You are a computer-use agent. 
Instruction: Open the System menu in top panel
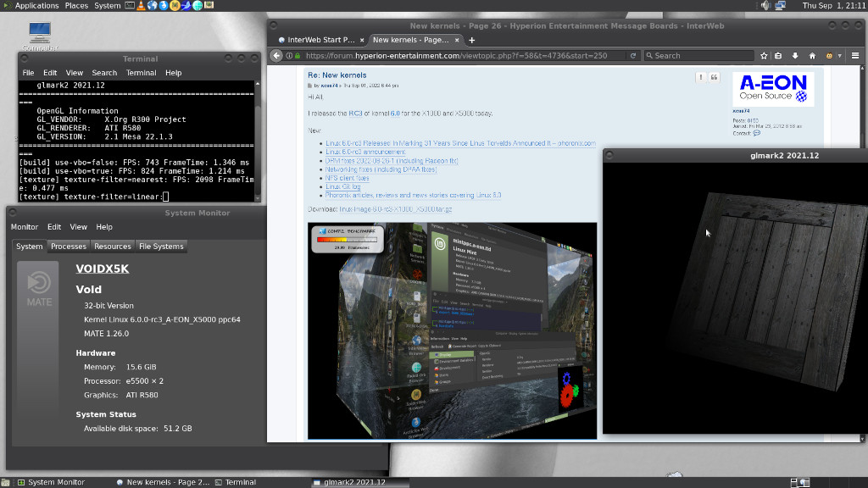[x=108, y=6]
